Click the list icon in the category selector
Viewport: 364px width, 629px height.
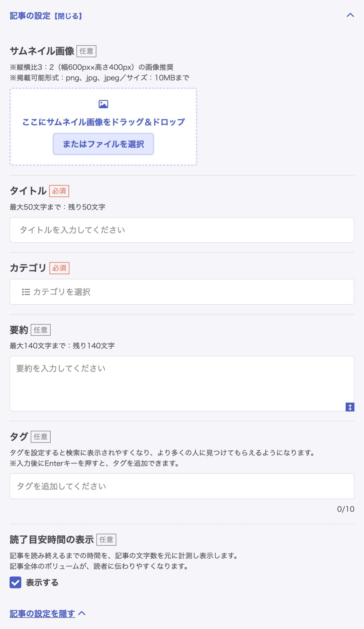click(26, 292)
